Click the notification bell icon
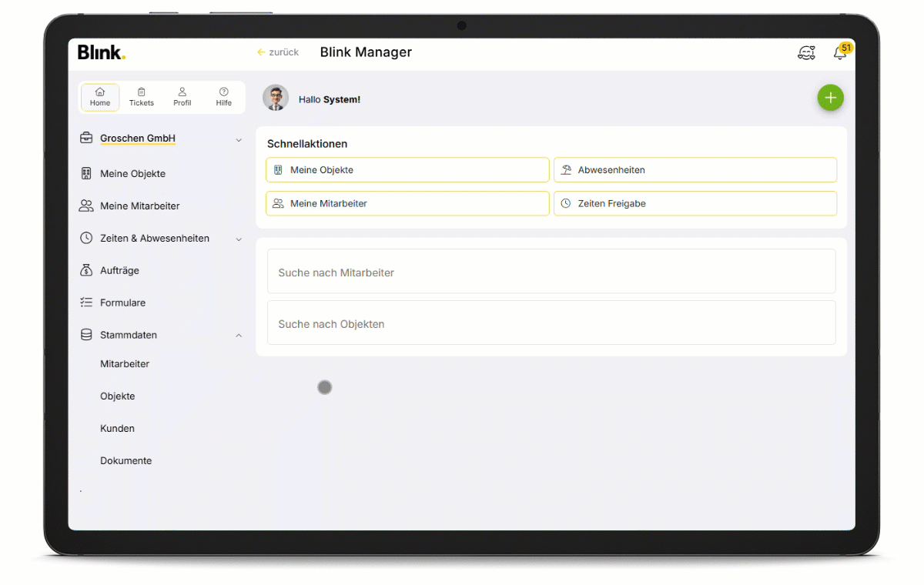The height and width of the screenshot is (585, 924). click(x=839, y=53)
